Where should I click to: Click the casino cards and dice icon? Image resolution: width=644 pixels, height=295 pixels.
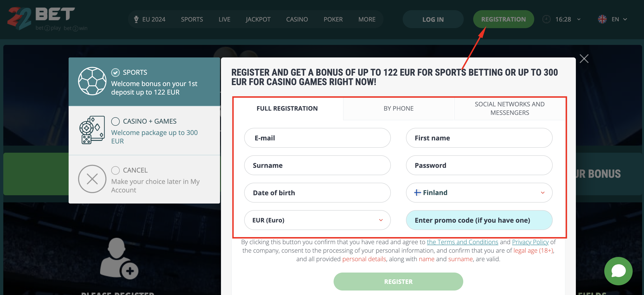[x=92, y=130]
